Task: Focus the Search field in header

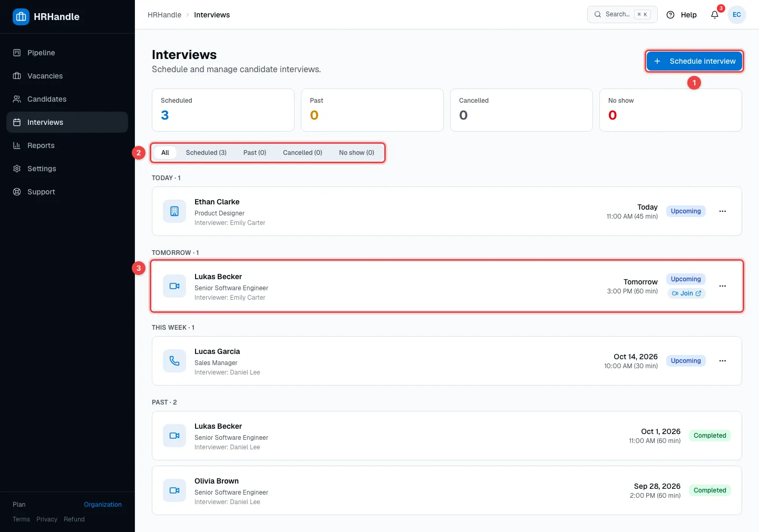Action: pyautogui.click(x=622, y=15)
